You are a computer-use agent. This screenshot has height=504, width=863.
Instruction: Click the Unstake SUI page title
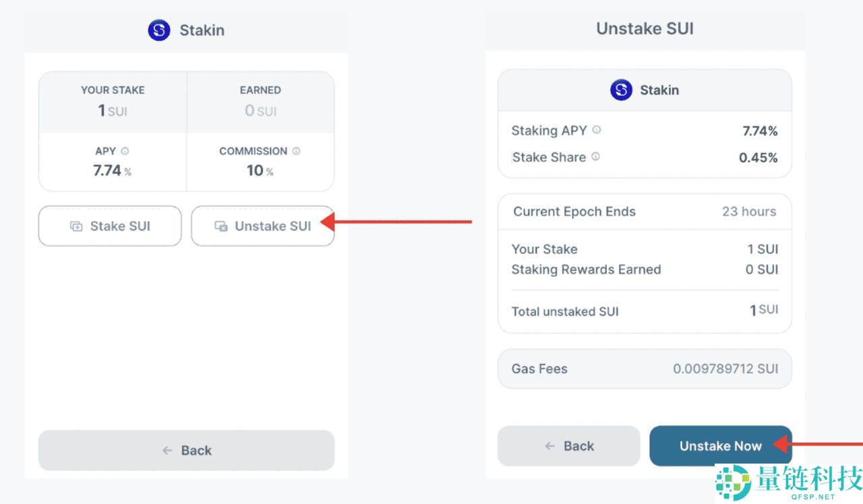[645, 29]
